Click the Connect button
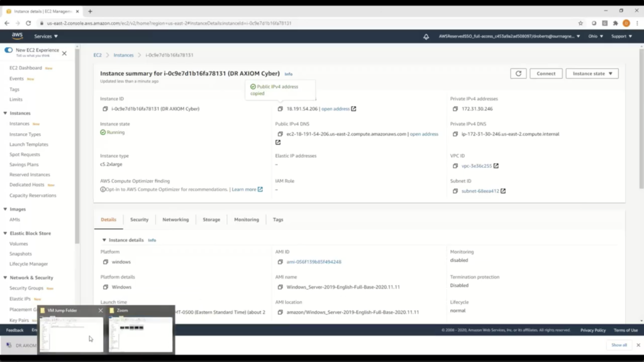 (x=546, y=74)
